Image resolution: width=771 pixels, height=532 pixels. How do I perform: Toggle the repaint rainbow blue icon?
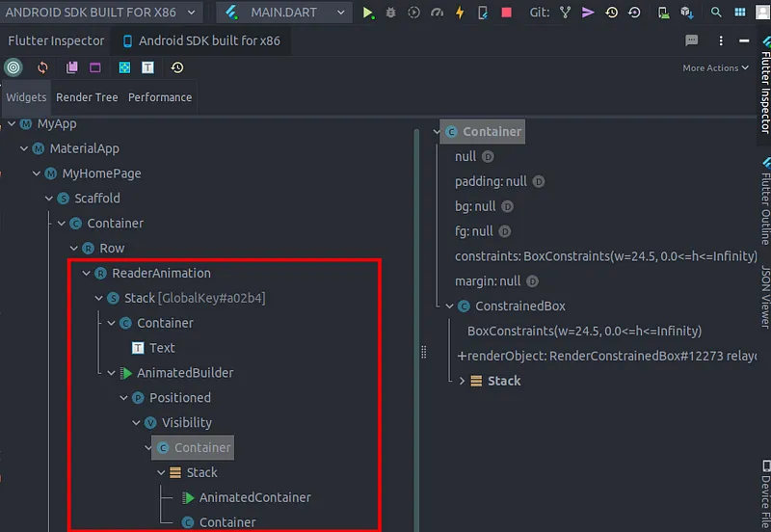pos(124,67)
